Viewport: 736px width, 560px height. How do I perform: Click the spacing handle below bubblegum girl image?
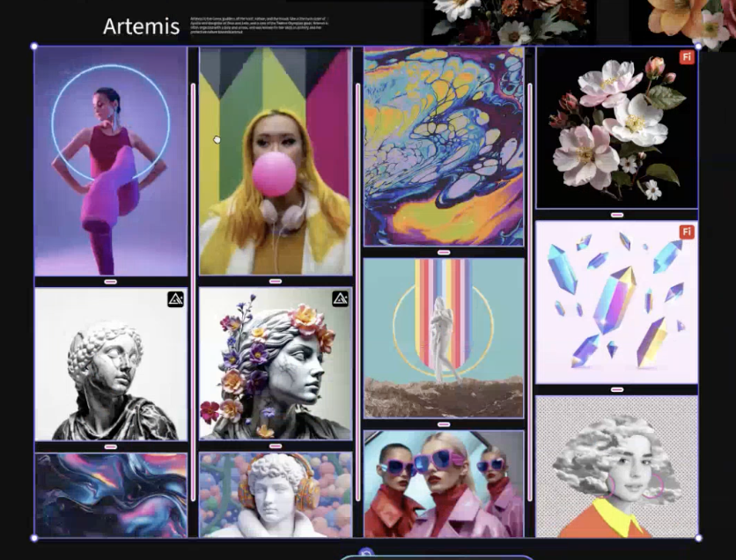[x=275, y=282]
